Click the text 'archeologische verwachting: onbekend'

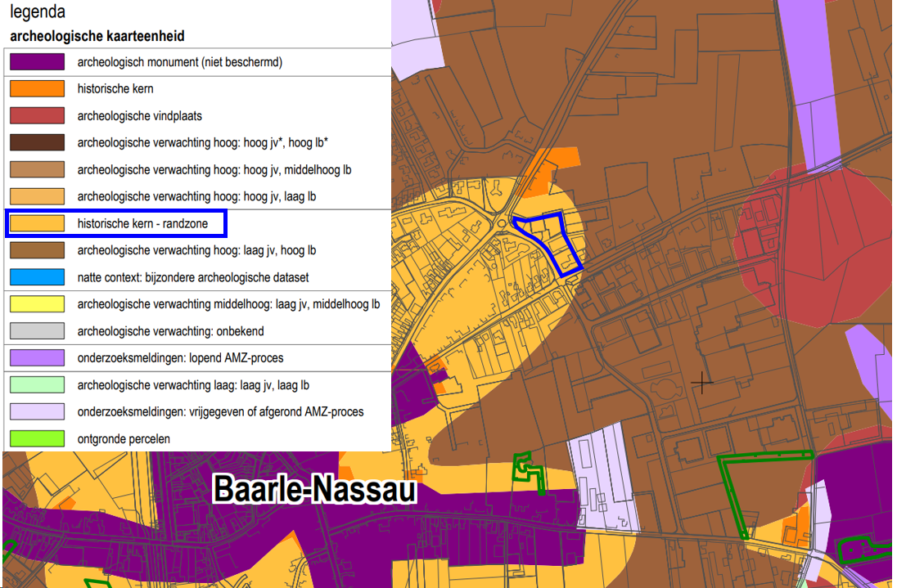pos(170,331)
